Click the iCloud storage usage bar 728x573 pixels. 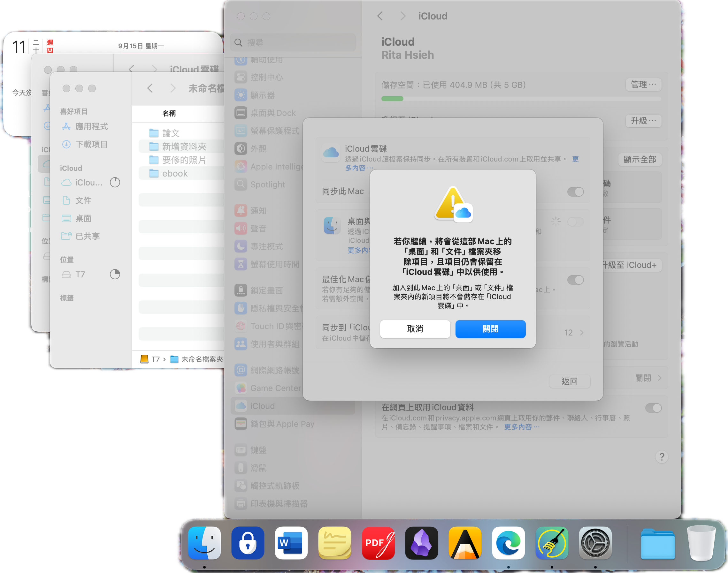click(x=521, y=99)
